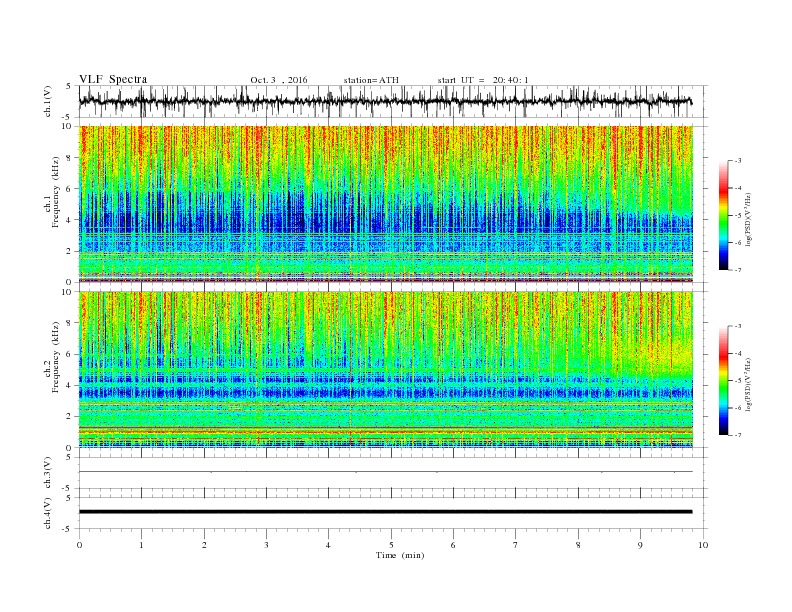Select the ch.1 "Frequency (kHz)" axis label

click(56, 192)
